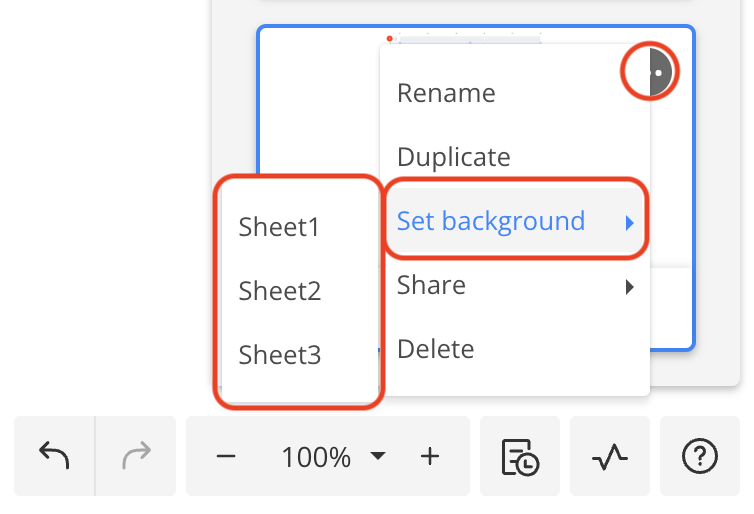Click the activity pulse icon

click(610, 457)
